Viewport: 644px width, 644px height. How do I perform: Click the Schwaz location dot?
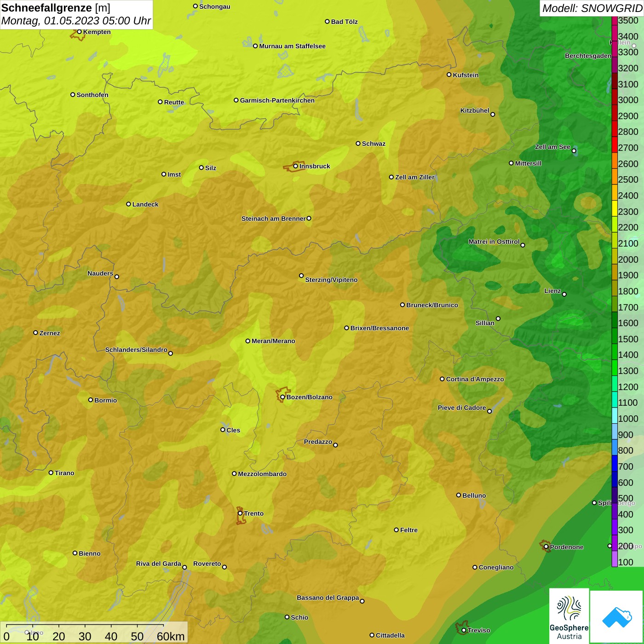coord(358,144)
